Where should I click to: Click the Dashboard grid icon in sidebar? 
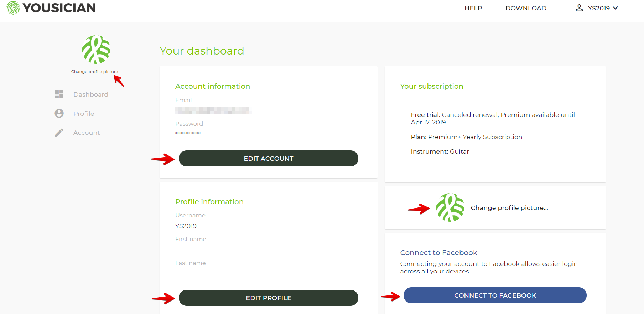tap(59, 94)
